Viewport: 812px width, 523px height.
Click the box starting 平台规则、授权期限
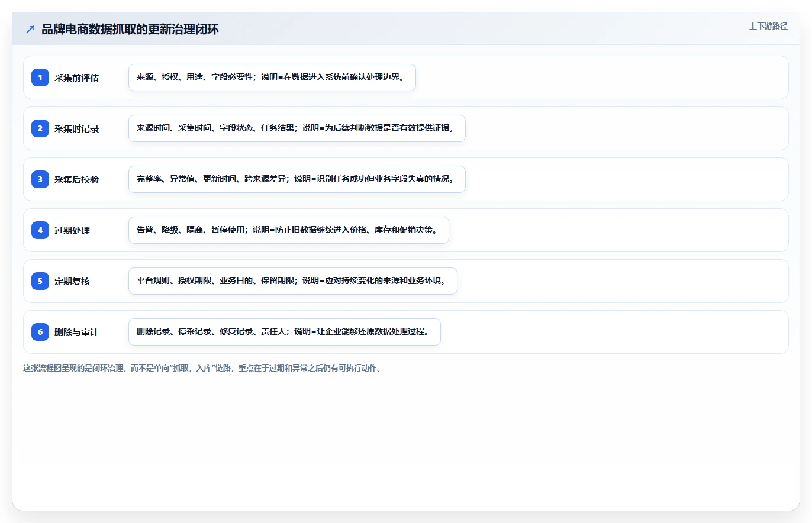point(293,281)
